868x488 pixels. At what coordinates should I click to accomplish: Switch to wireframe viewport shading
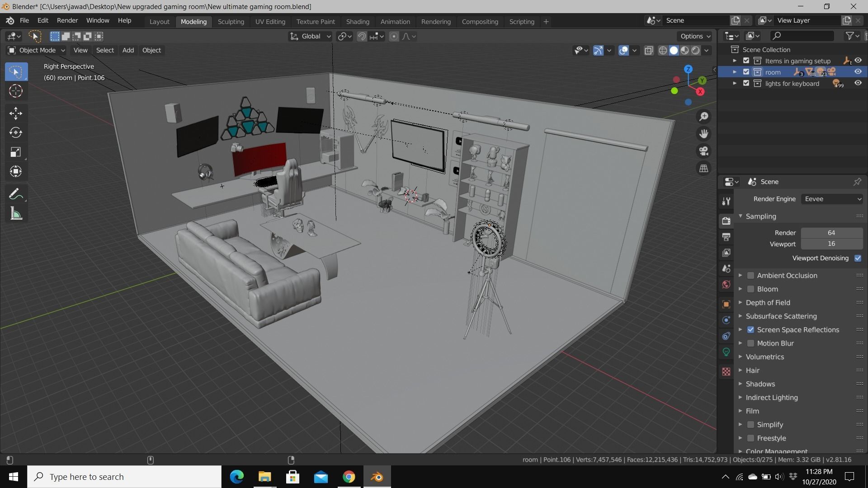tap(663, 50)
